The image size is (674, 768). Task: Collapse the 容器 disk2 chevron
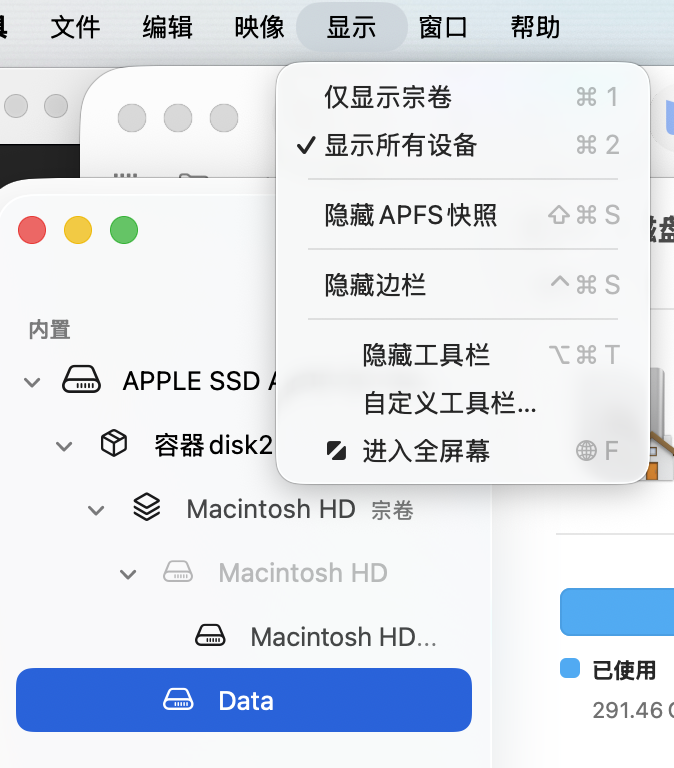click(x=64, y=445)
